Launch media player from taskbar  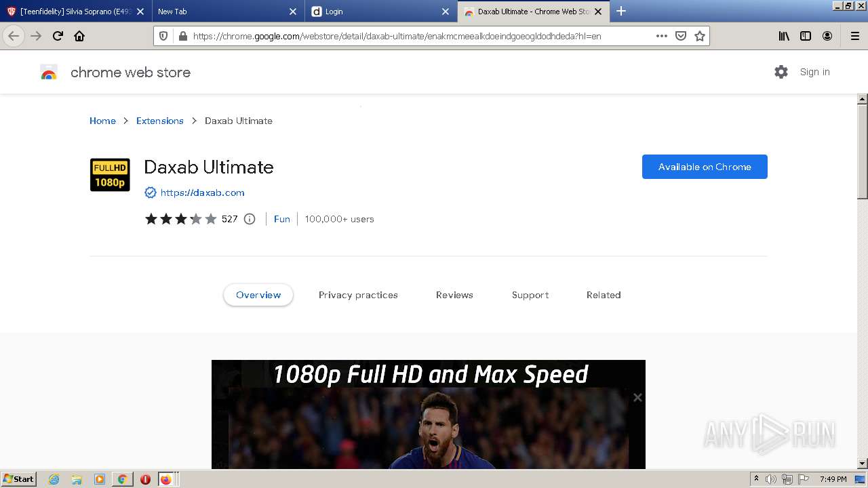point(100,479)
